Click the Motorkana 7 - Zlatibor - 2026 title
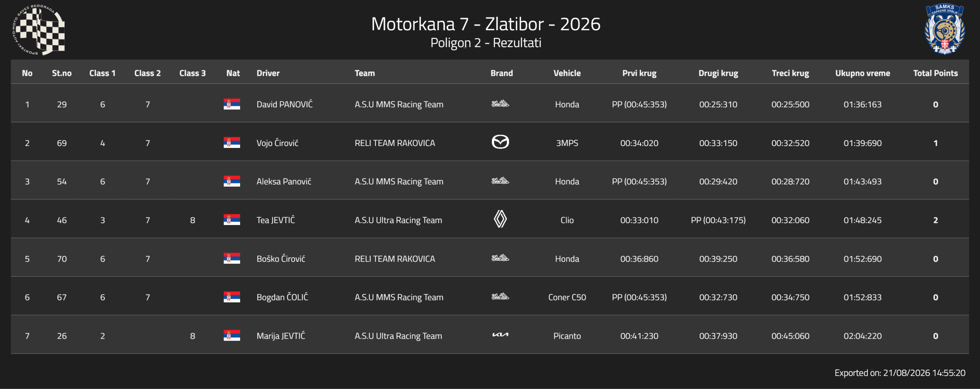 486,24
